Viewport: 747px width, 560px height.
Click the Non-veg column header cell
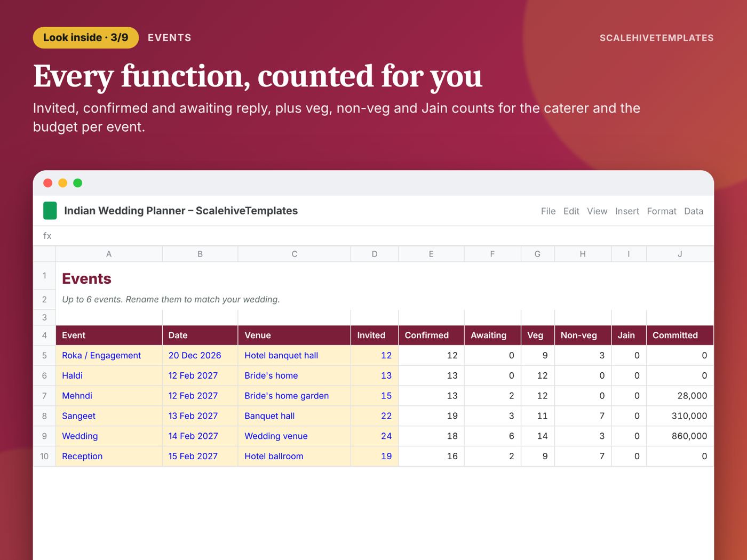click(x=583, y=335)
